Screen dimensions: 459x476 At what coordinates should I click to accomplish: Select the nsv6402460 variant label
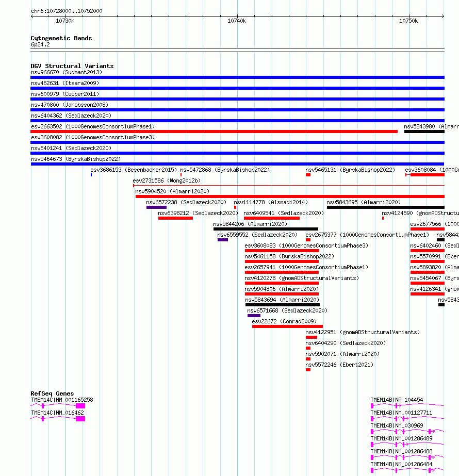pos(434,245)
